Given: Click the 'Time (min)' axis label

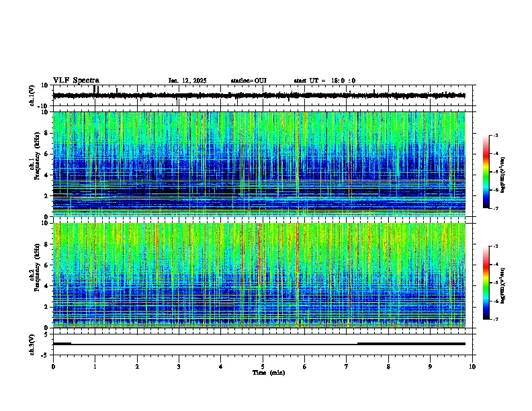Looking at the screenshot, I should (269, 373).
